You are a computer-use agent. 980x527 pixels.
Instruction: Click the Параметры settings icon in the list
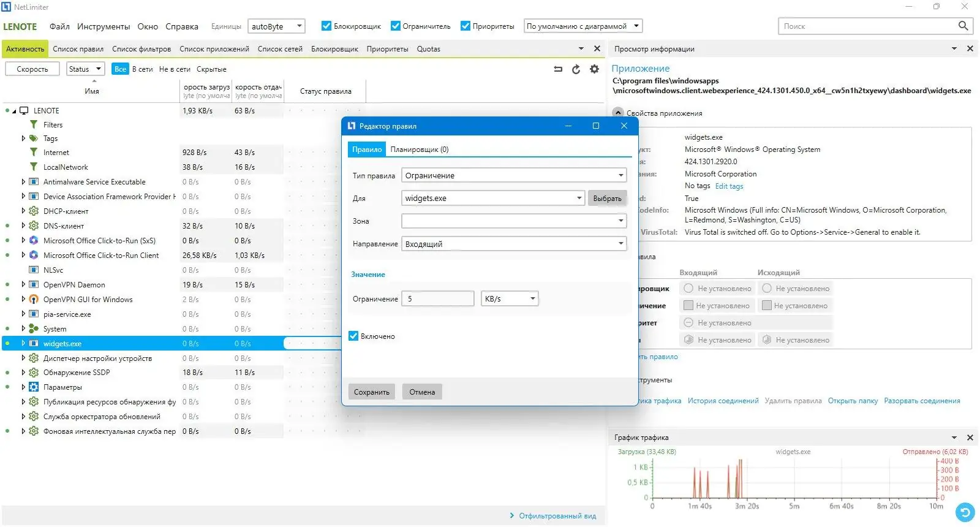click(x=34, y=387)
